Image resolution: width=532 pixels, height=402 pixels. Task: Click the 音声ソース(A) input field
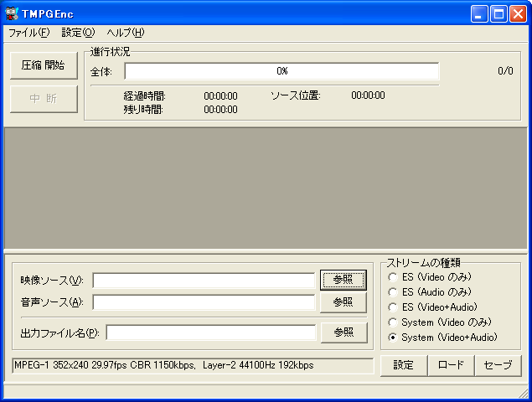204,302
